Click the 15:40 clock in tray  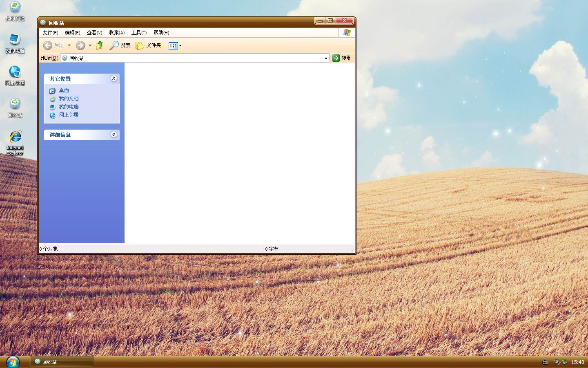(577, 362)
